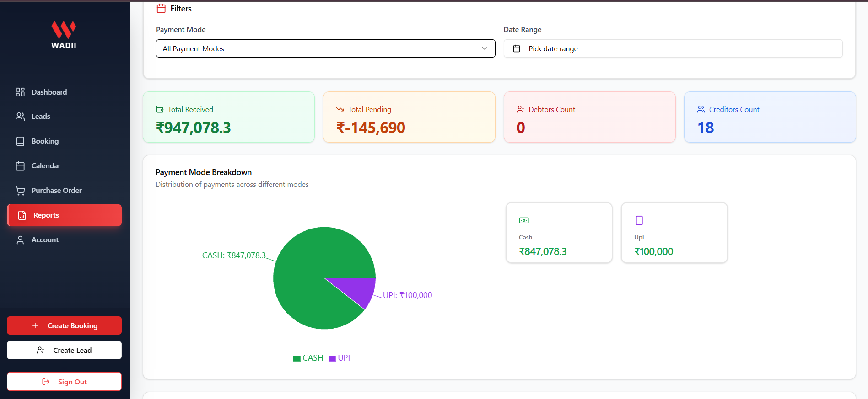Click the Upi ₹100,000 card
This screenshot has height=399, width=868.
[x=674, y=233]
